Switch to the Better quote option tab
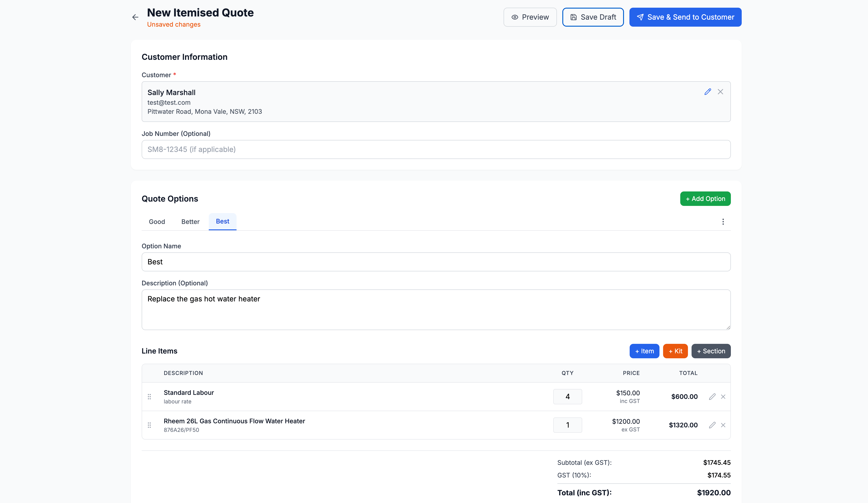868x503 pixels. [x=190, y=222]
